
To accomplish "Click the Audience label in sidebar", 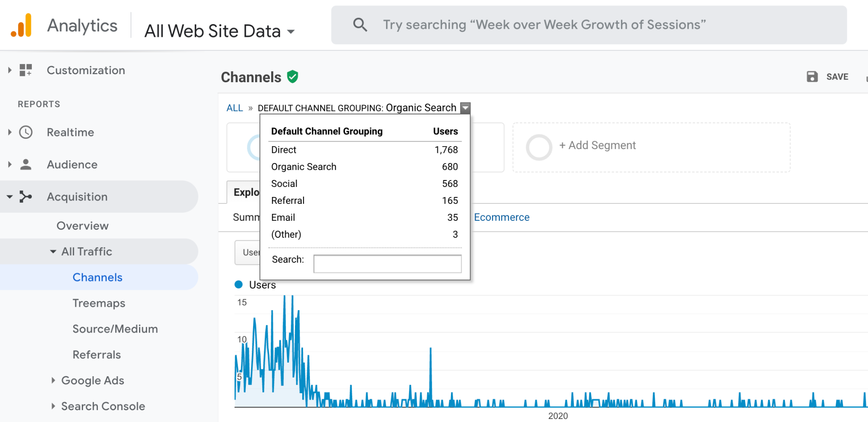I will click(72, 164).
